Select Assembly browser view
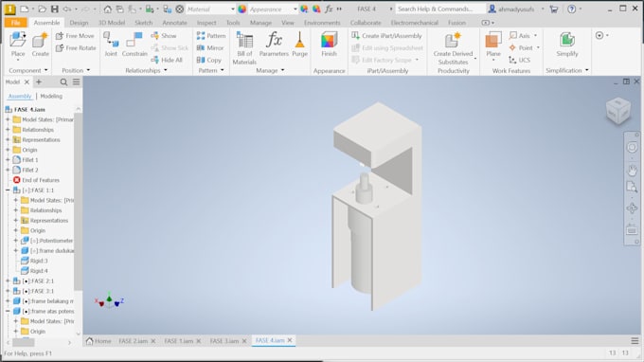 20,96
